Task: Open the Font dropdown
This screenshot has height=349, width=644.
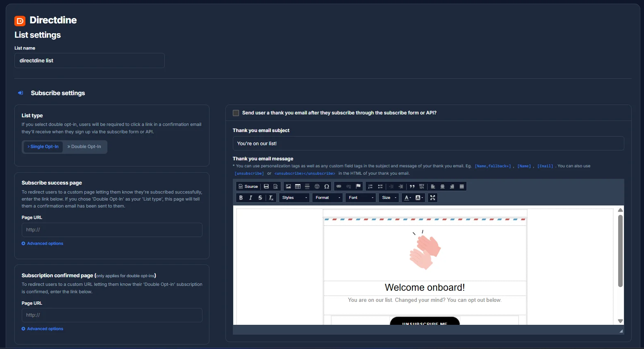Action: (x=361, y=198)
